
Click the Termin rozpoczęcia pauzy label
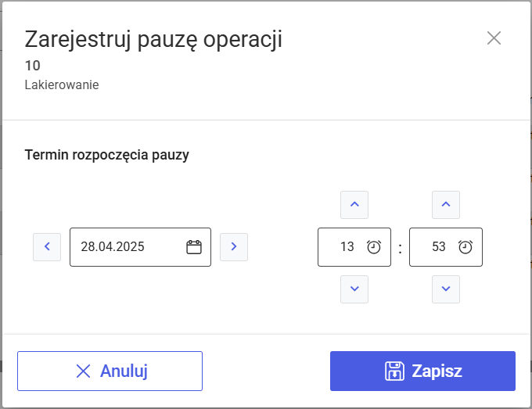tap(106, 155)
